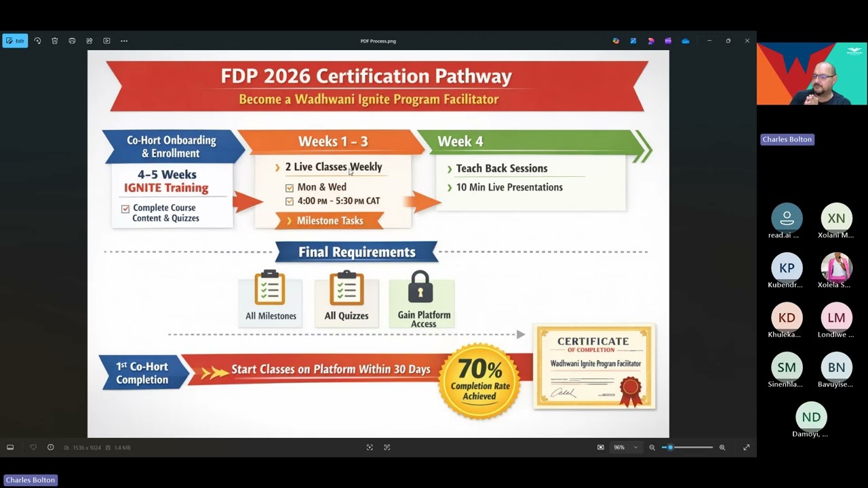Image resolution: width=868 pixels, height=488 pixels.
Task: Click the Charles Bolton name tag under video
Action: [787, 139]
